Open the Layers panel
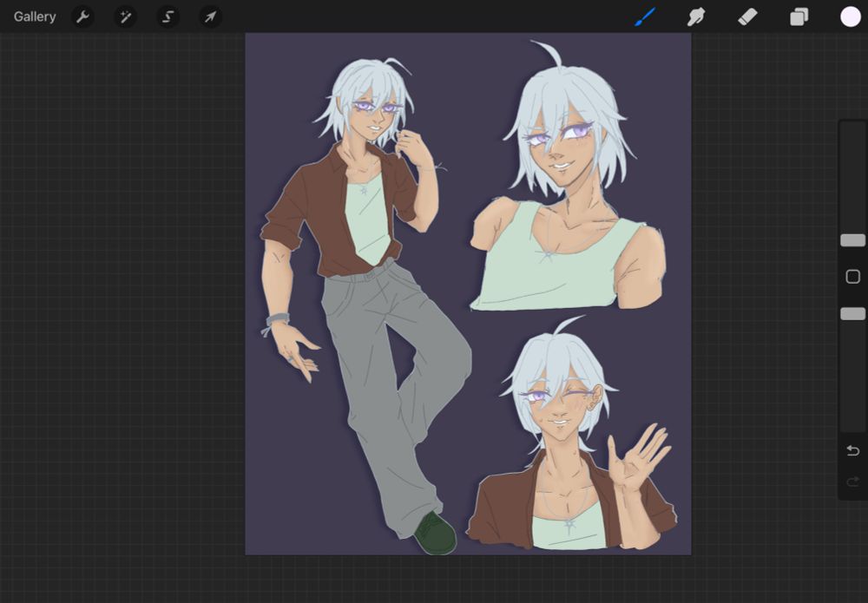 [799, 16]
